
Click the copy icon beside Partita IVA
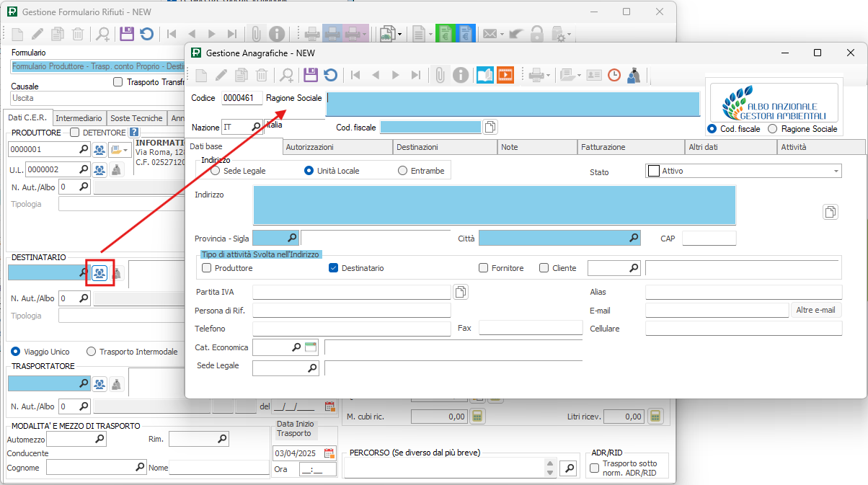pyautogui.click(x=460, y=292)
